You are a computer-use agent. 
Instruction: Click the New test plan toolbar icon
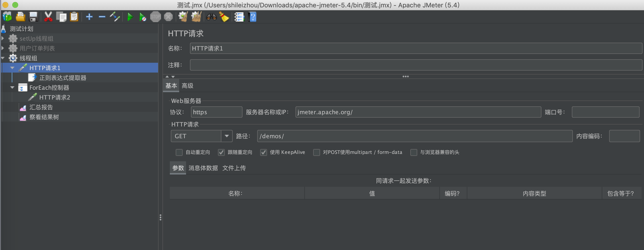click(7, 17)
